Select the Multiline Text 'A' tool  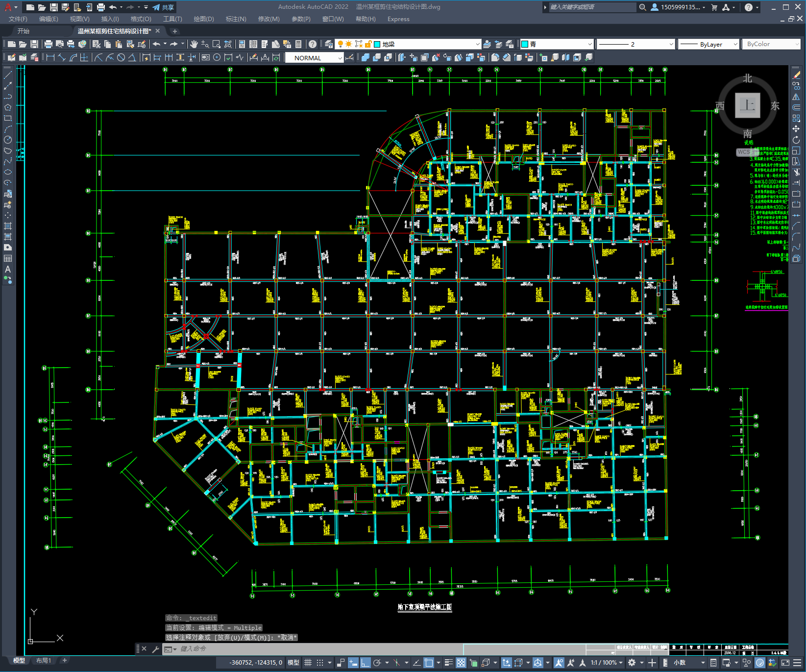coord(8,269)
